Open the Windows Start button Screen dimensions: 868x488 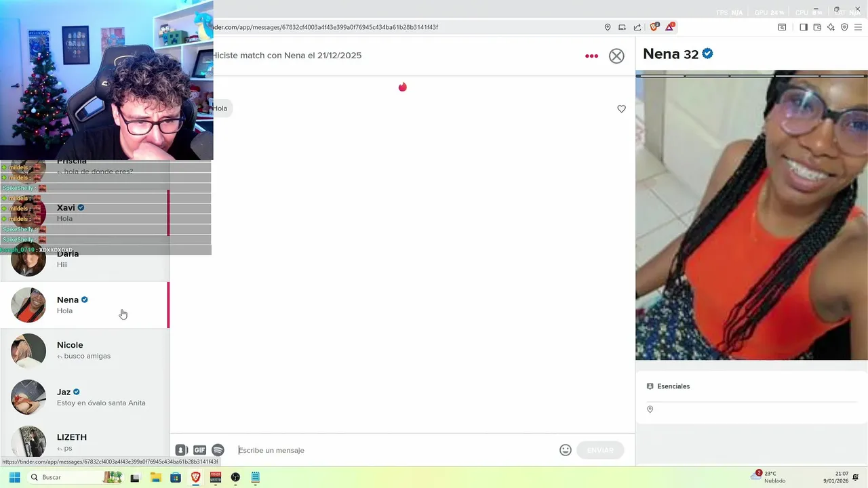pos(14,477)
